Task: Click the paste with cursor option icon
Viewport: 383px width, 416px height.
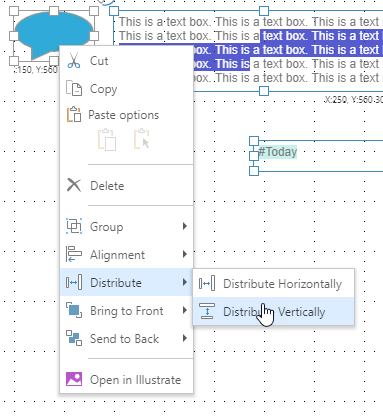Action: point(142,139)
